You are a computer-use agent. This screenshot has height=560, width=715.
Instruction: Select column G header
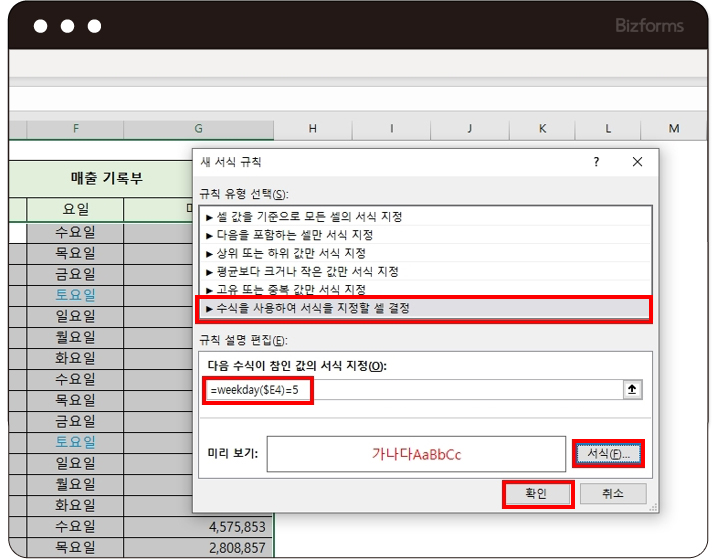[198, 129]
